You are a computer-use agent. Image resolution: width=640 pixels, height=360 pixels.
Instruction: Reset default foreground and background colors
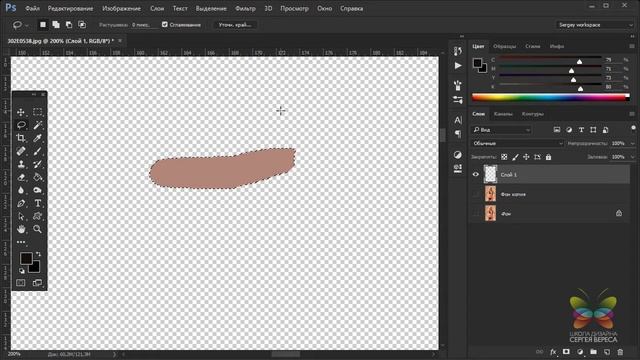(x=22, y=271)
